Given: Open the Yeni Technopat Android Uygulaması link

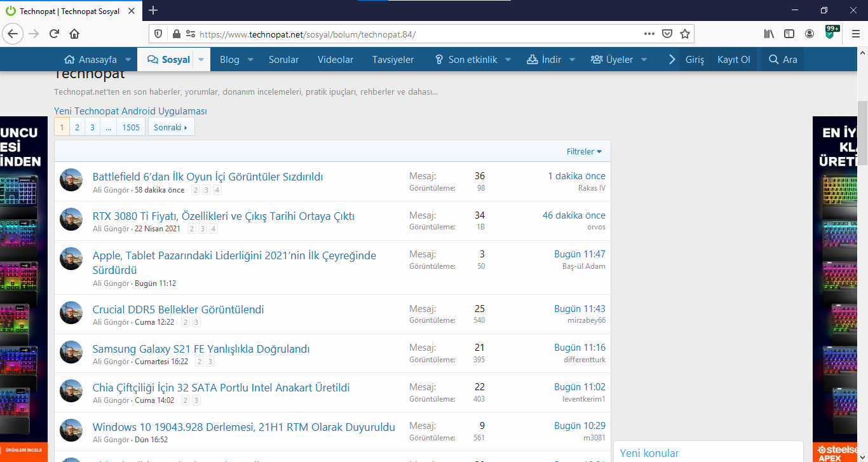Looking at the screenshot, I should [x=130, y=111].
